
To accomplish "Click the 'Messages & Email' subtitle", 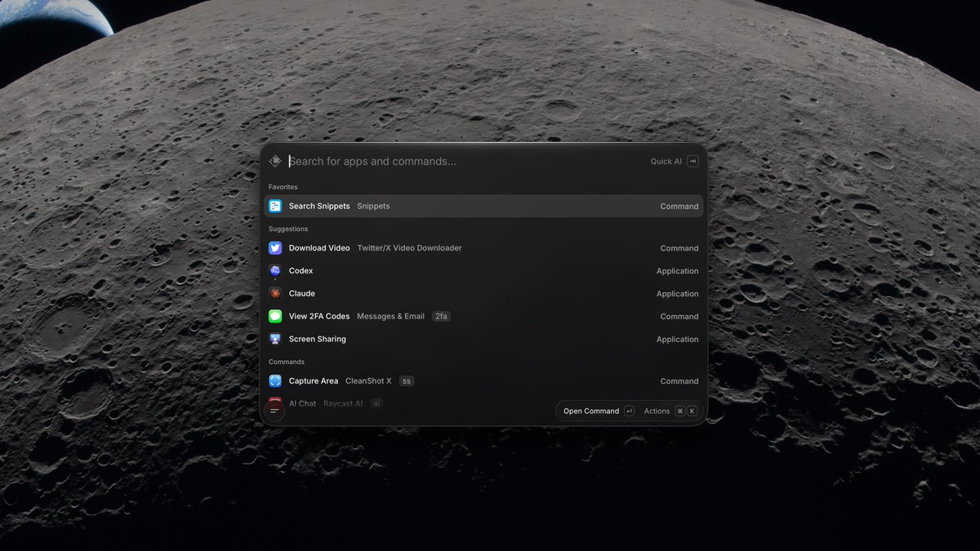I will [x=390, y=317].
